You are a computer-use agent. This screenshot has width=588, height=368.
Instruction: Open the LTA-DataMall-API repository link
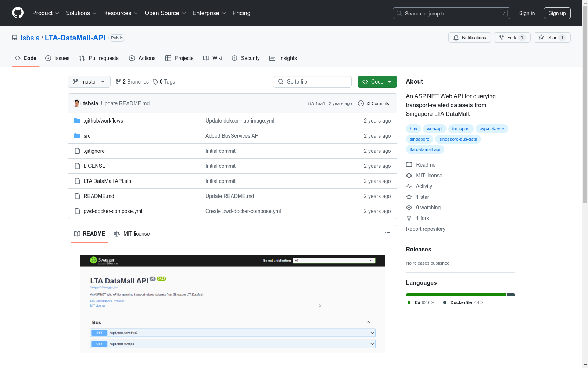pos(75,38)
